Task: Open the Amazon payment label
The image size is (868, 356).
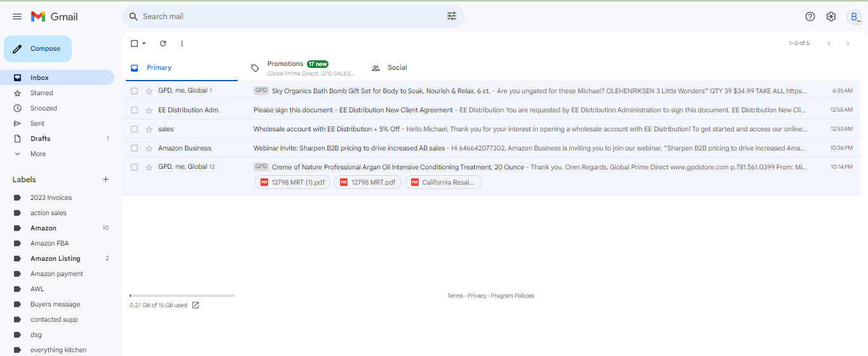Action: click(x=57, y=274)
